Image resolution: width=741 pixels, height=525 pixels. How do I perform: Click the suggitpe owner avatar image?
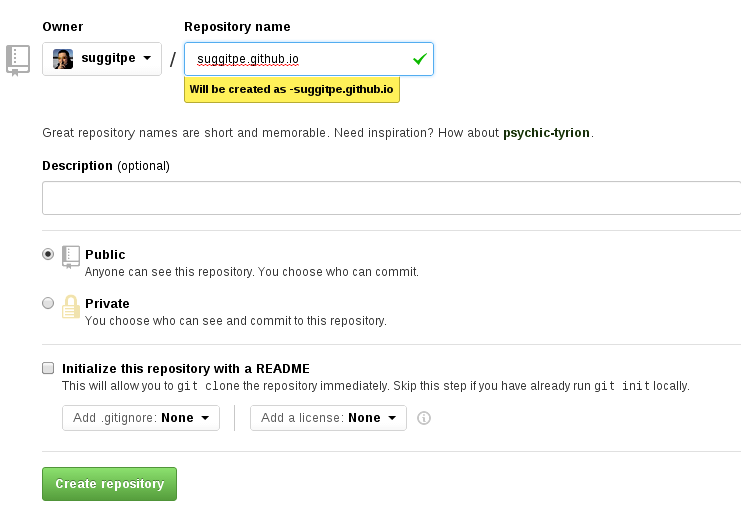(x=63, y=59)
